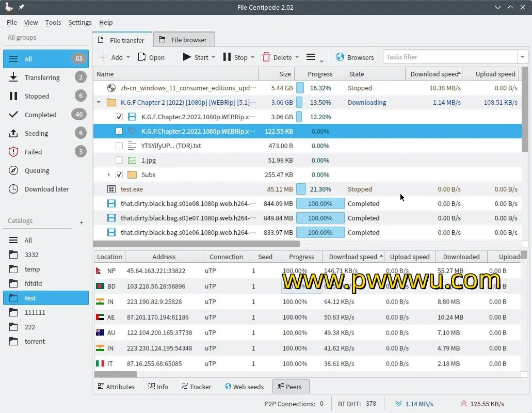This screenshot has height=413, width=532.
Task: Click the Stop pause icon
Action: (227, 57)
